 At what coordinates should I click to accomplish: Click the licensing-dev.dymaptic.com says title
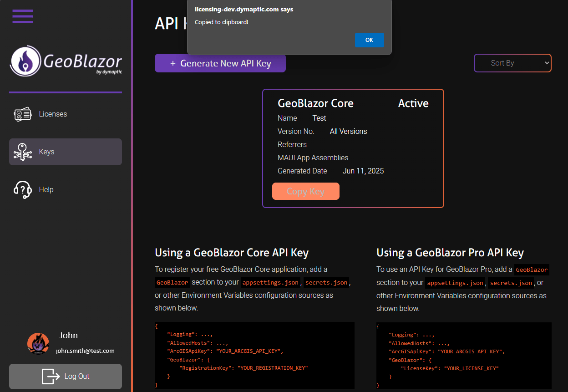click(x=244, y=9)
